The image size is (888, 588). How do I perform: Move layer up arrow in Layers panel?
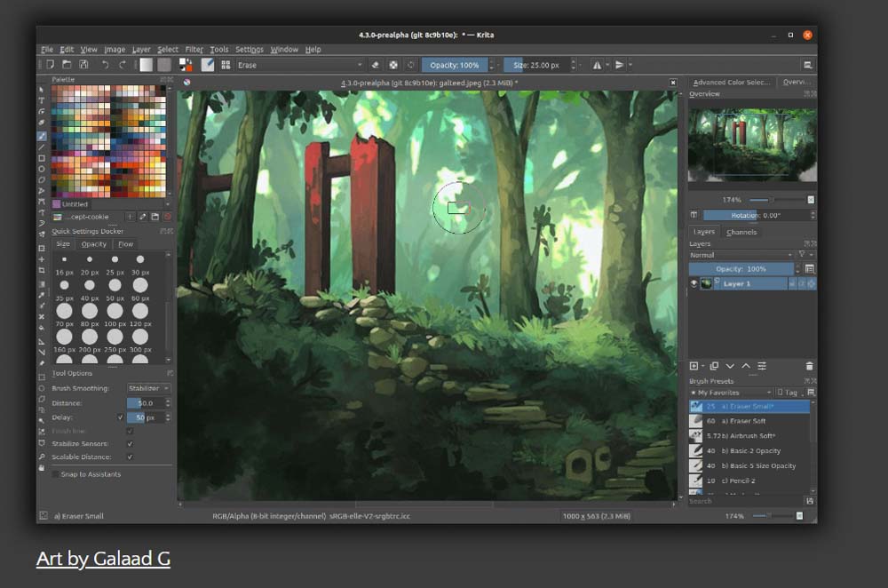(x=746, y=367)
